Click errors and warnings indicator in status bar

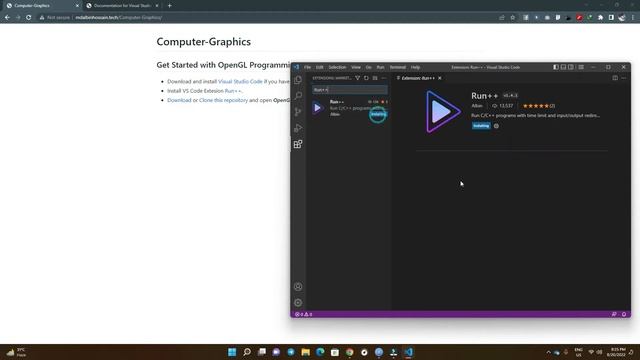point(304,314)
